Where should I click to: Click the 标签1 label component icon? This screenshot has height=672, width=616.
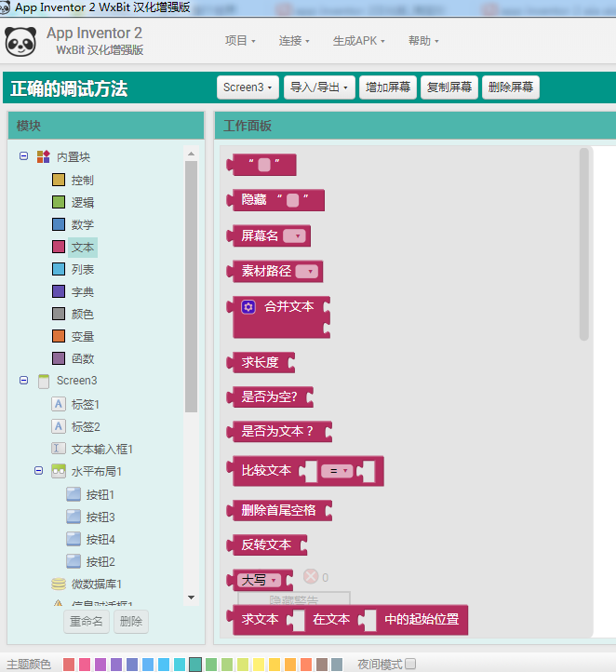[x=59, y=404]
